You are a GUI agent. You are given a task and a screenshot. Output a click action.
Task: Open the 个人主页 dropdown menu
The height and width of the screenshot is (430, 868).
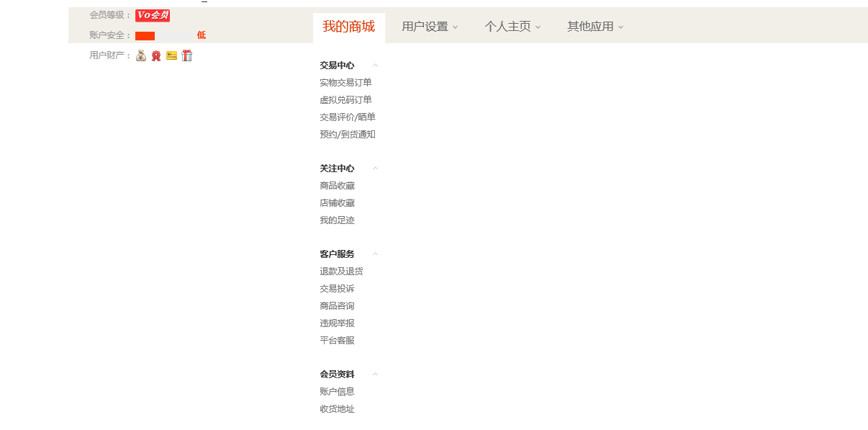point(512,27)
